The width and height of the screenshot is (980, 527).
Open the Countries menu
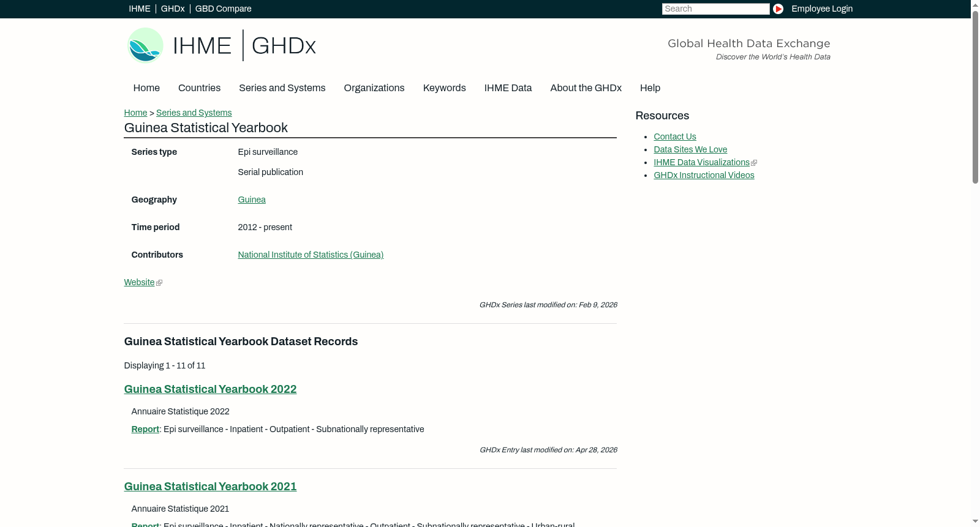pos(199,88)
